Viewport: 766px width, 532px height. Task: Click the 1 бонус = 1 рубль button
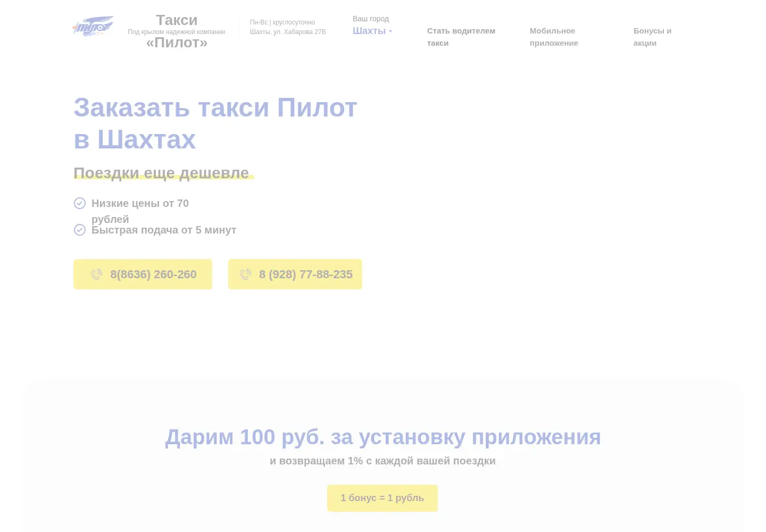point(382,498)
